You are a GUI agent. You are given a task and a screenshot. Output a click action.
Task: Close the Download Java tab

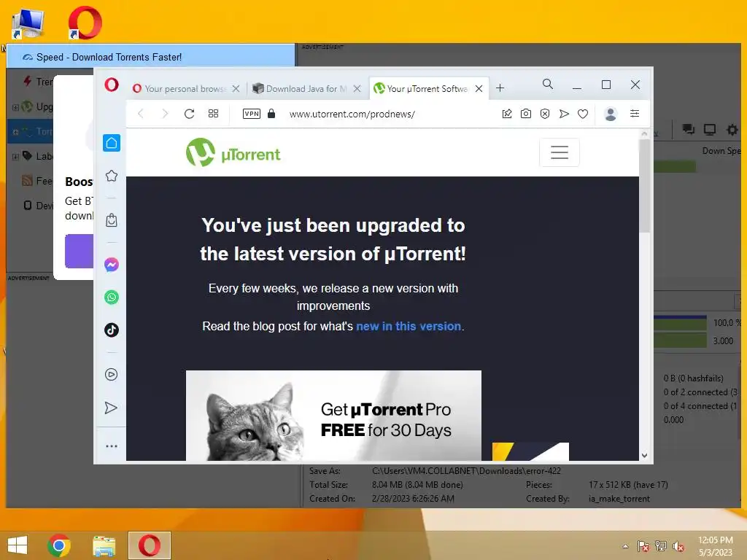click(357, 88)
